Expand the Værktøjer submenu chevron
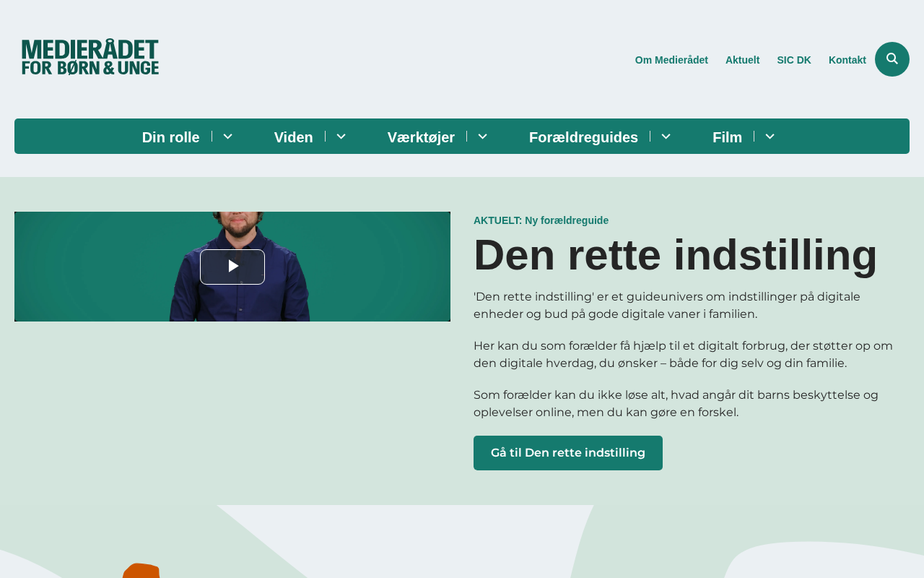Image resolution: width=924 pixels, height=578 pixels. [x=483, y=137]
